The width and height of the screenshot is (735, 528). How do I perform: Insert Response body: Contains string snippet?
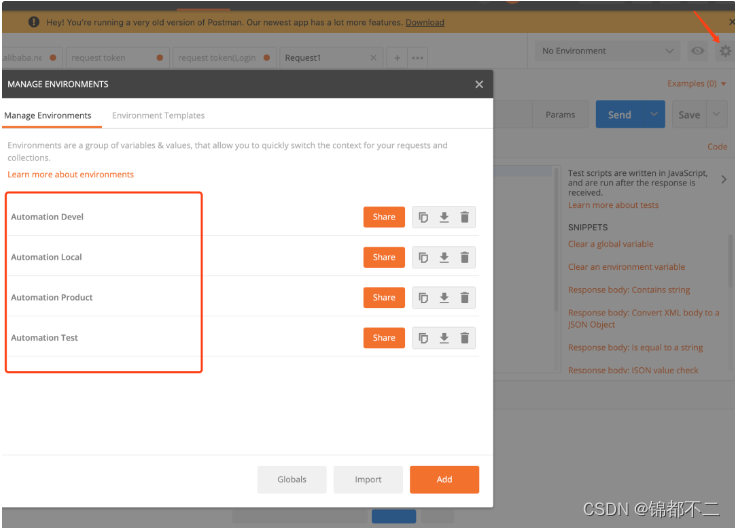pos(629,290)
